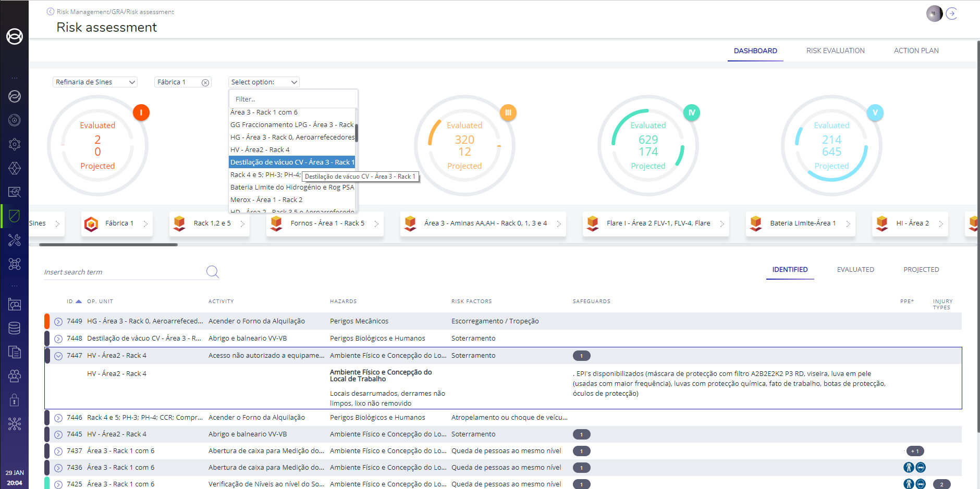Click the padlock icon in sidebar
Screen dimensions: 980x489
[x=15, y=400]
